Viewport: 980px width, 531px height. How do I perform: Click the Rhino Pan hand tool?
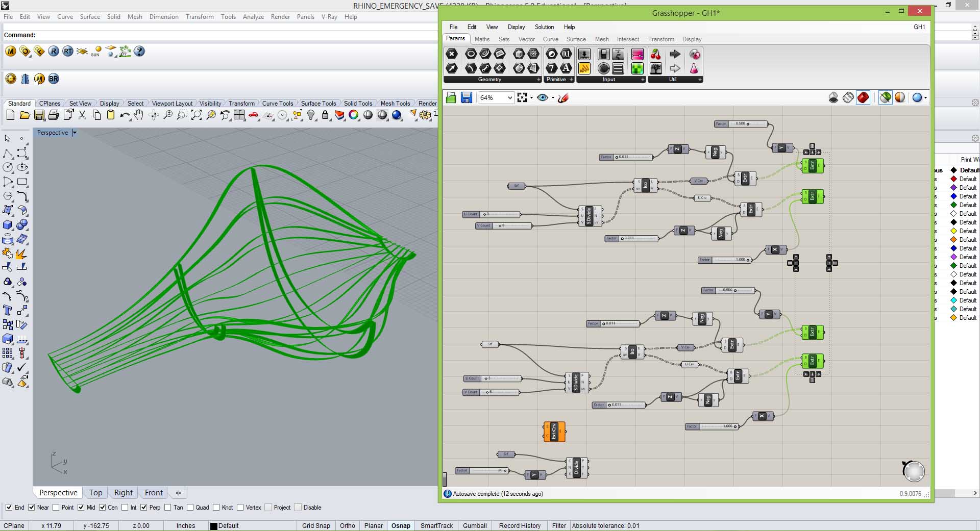coord(138,116)
